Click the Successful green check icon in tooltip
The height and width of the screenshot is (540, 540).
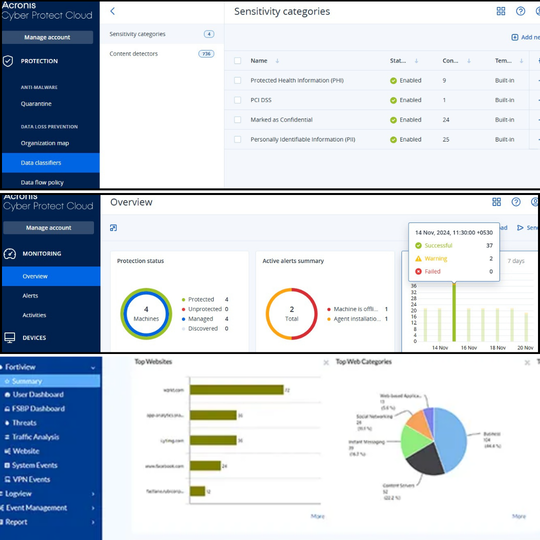tap(418, 246)
